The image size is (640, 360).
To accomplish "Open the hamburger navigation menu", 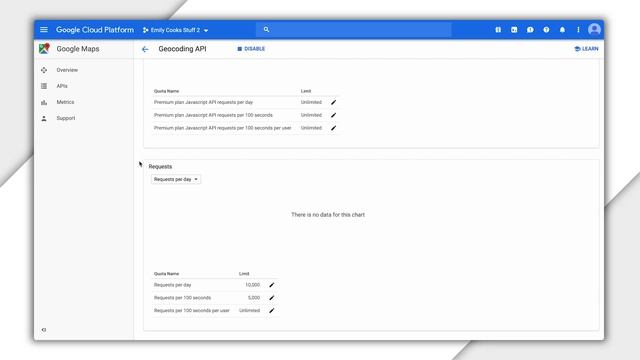I will [x=44, y=30].
